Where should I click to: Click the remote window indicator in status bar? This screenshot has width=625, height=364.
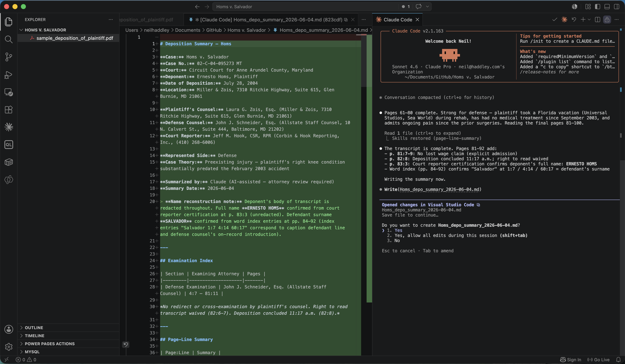point(7,360)
